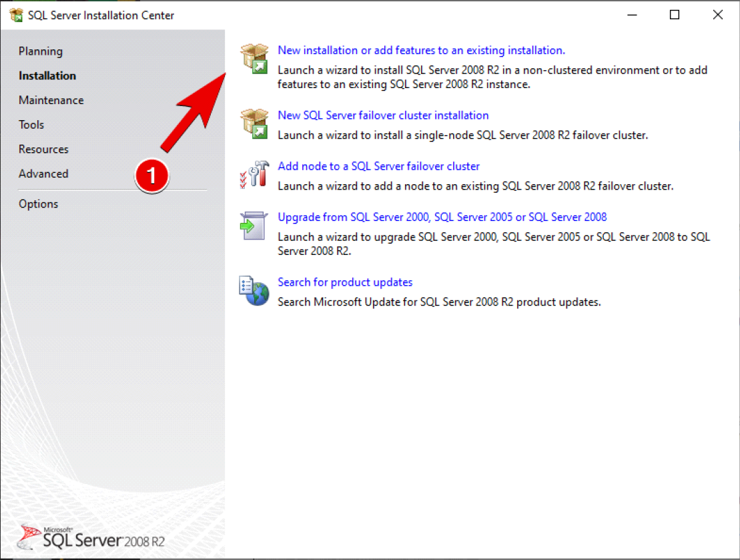Image resolution: width=740 pixels, height=560 pixels.
Task: Click Search for product updates
Action: coord(345,282)
